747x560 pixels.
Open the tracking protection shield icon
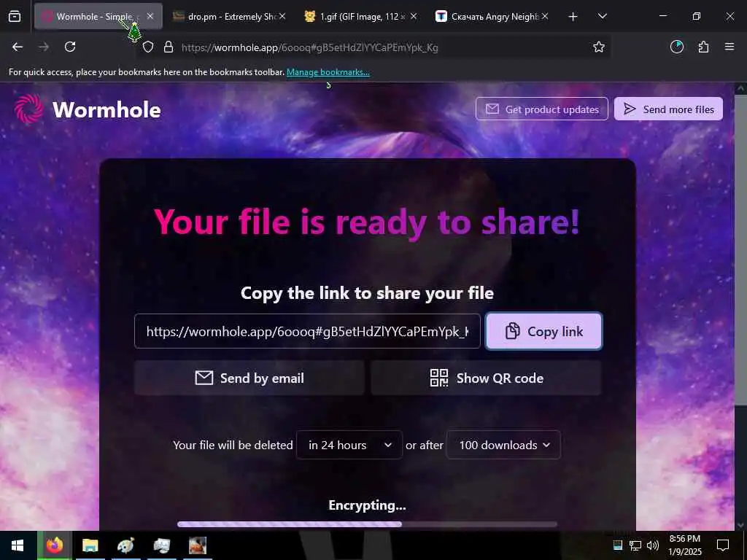148,47
